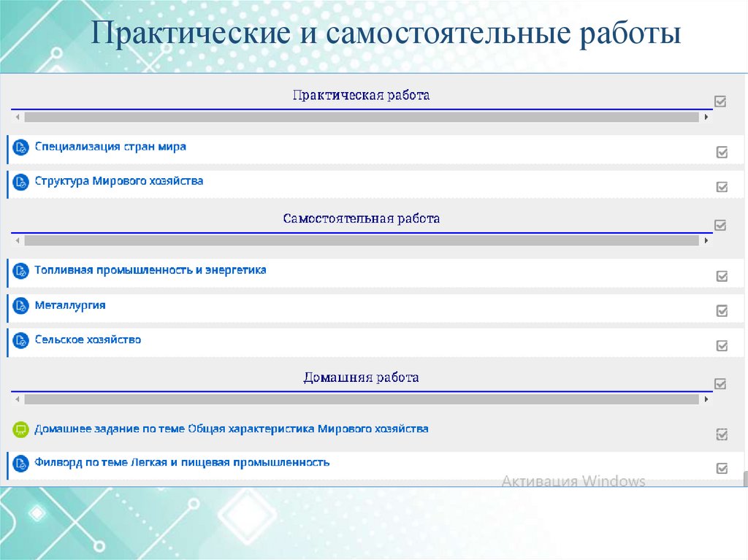Click the icon beside Структура Мирового хозяйства
Viewport: 748px width, 560px height.
click(x=20, y=182)
